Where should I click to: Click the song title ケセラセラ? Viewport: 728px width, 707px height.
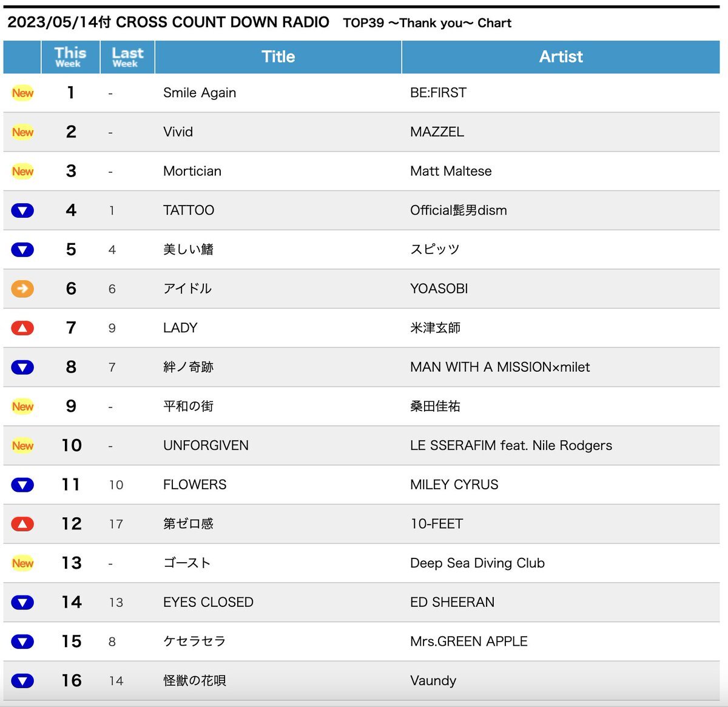point(194,642)
